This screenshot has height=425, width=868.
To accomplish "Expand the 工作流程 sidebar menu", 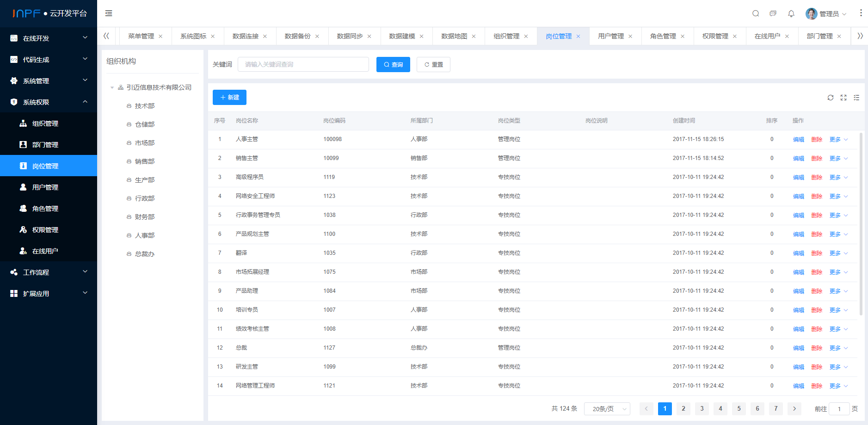I will tap(49, 272).
